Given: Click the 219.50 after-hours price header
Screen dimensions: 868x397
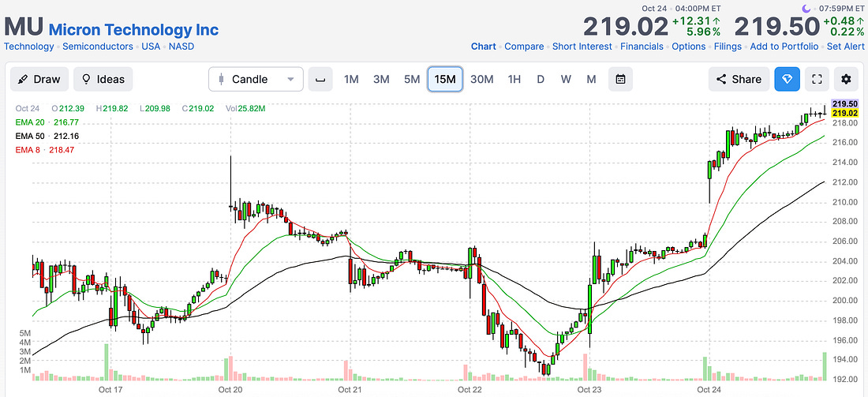Looking at the screenshot, I should [776, 26].
